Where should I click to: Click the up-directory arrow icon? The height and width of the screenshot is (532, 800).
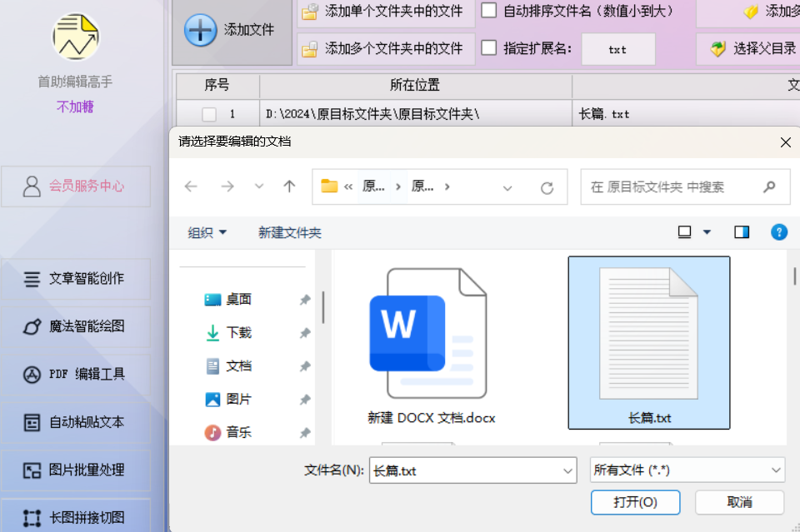coord(289,186)
